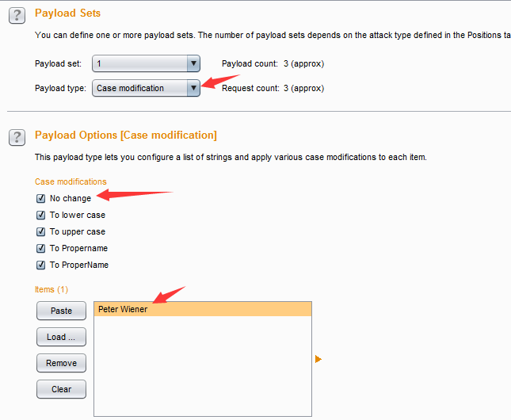The image size is (511, 420).
Task: Disable the To upper case checkbox
Action: [40, 231]
